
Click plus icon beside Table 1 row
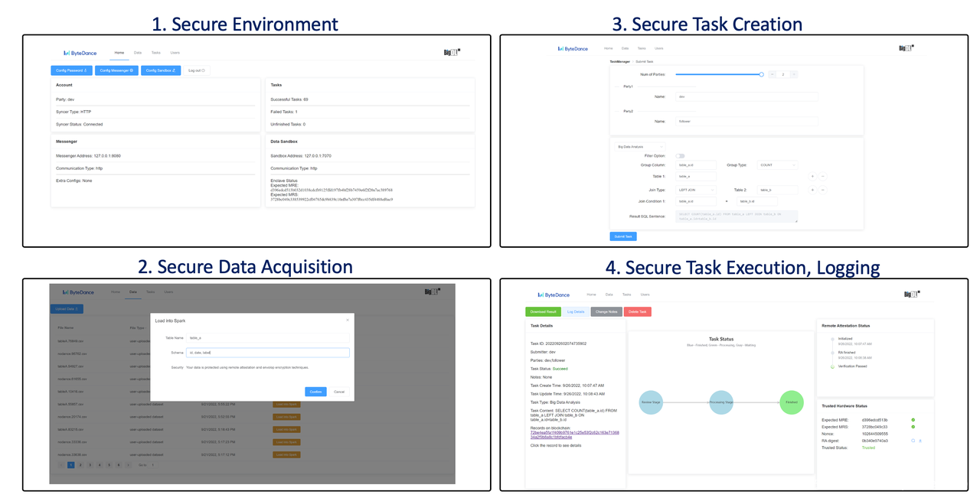(813, 176)
